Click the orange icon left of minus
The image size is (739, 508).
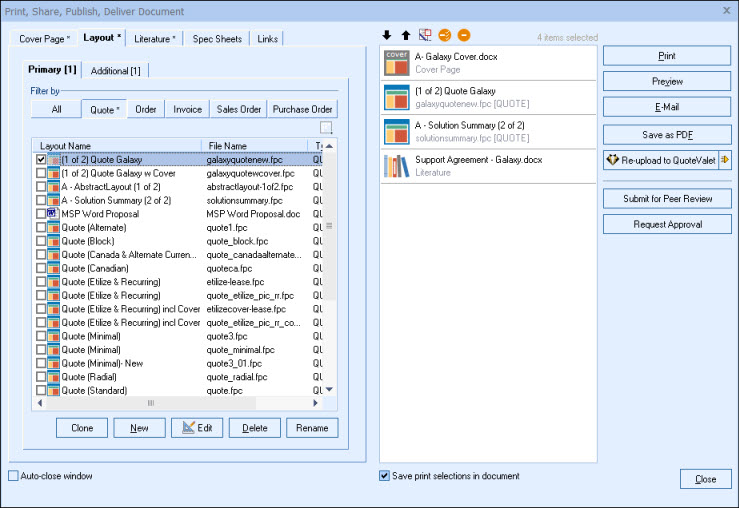[445, 36]
